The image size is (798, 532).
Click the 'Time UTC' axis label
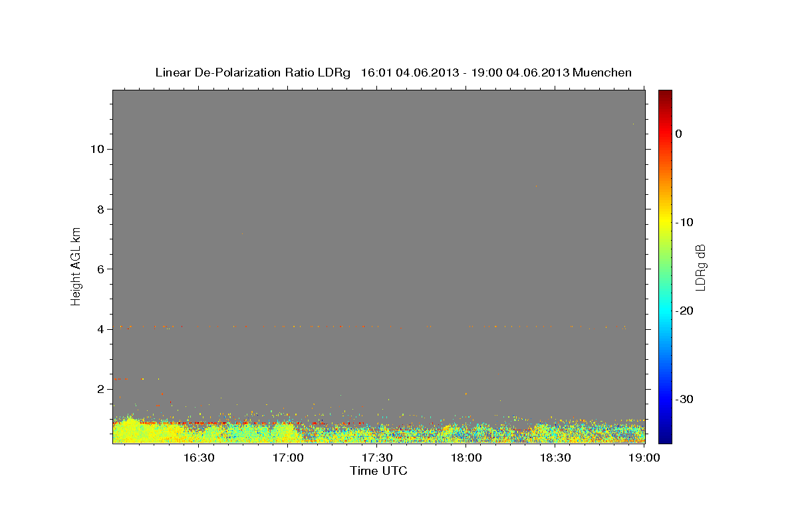(x=378, y=471)
